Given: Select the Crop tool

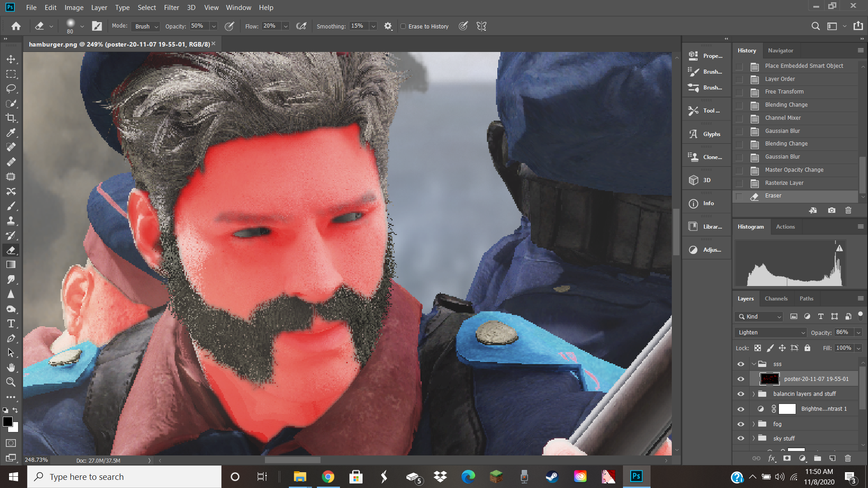Looking at the screenshot, I should [11, 118].
